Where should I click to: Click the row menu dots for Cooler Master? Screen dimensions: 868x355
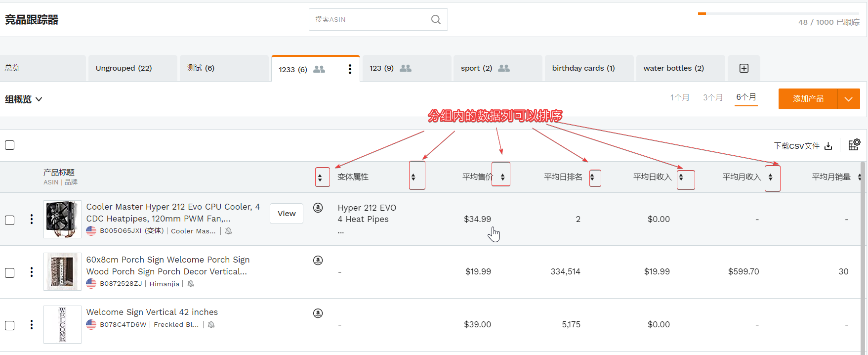[x=32, y=219]
